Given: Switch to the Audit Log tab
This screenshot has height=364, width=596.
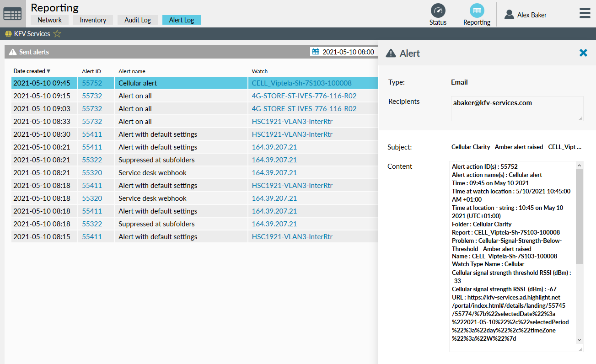Looking at the screenshot, I should [138, 20].
